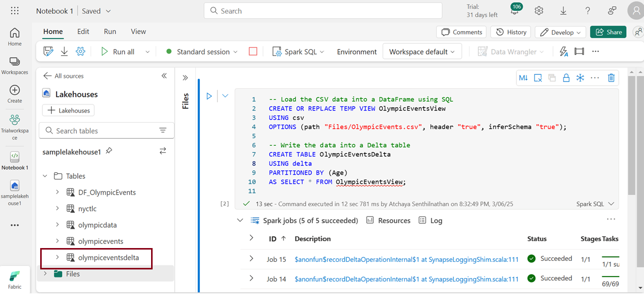Switch to the Edit tab
The width and height of the screenshot is (644, 300).
[83, 32]
